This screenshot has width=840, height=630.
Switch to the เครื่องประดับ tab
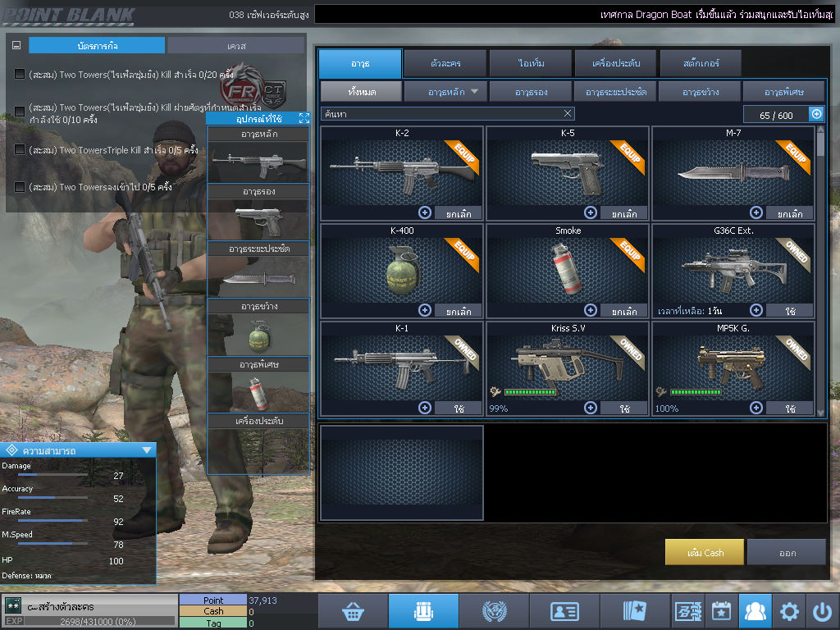click(615, 63)
